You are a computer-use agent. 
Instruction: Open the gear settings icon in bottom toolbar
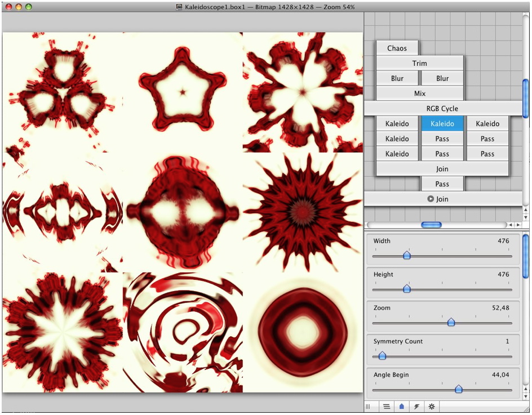pos(432,406)
